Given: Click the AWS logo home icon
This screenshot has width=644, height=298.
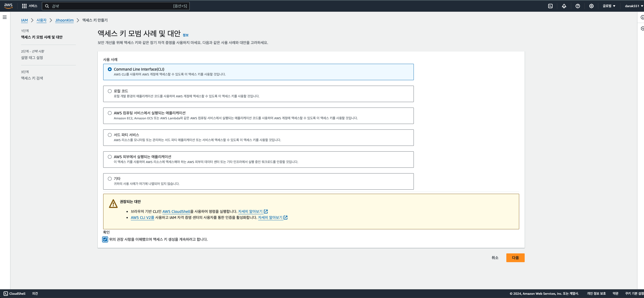Looking at the screenshot, I should pyautogui.click(x=8, y=6).
